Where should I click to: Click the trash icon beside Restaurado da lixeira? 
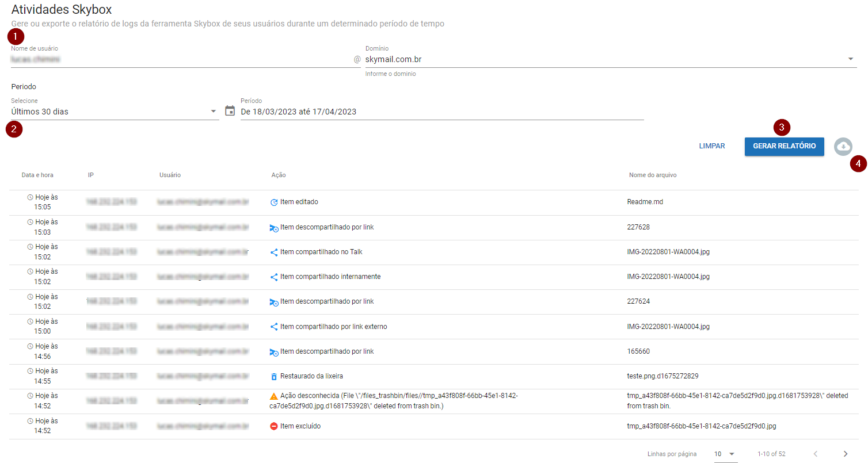tap(274, 377)
